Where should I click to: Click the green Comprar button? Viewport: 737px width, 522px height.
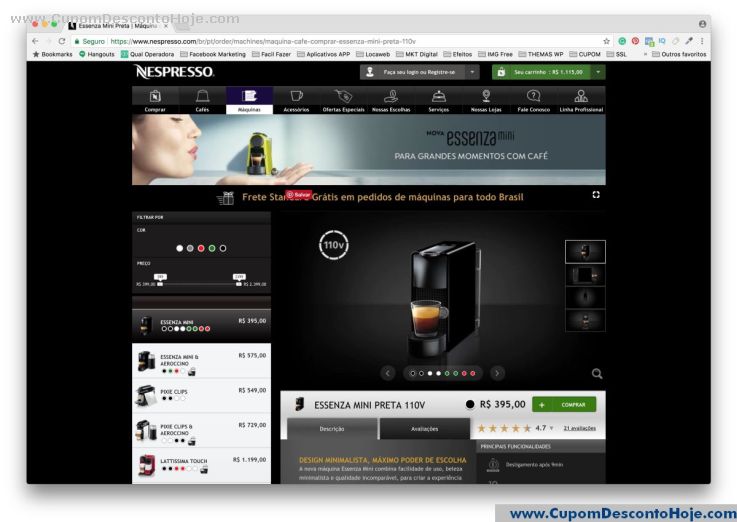click(564, 405)
